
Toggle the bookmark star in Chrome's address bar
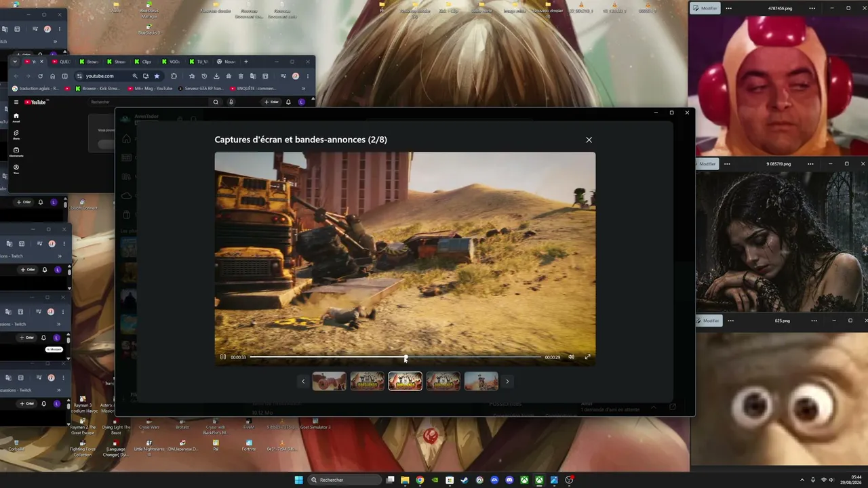coord(157,76)
